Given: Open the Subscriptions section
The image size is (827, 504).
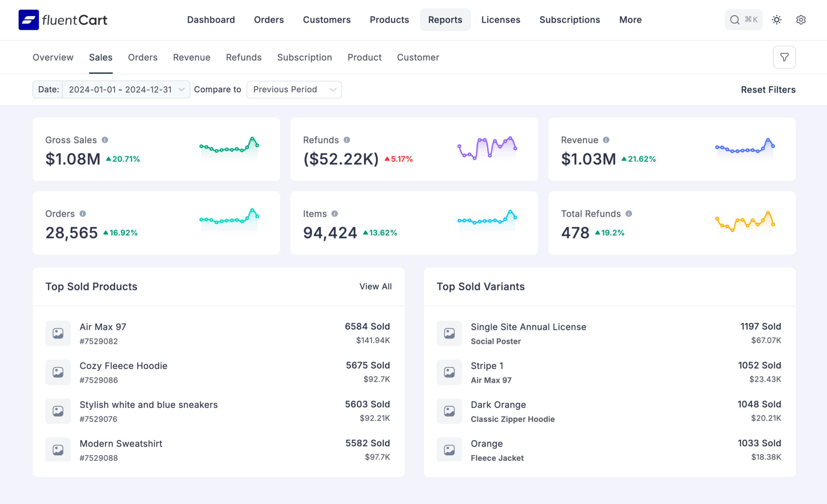Looking at the screenshot, I should [570, 19].
